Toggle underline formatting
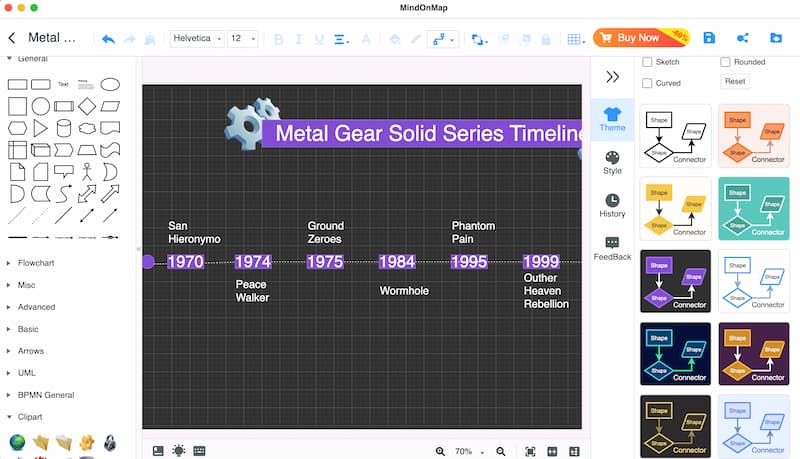Screen dimensions: 800x459 coord(319,39)
